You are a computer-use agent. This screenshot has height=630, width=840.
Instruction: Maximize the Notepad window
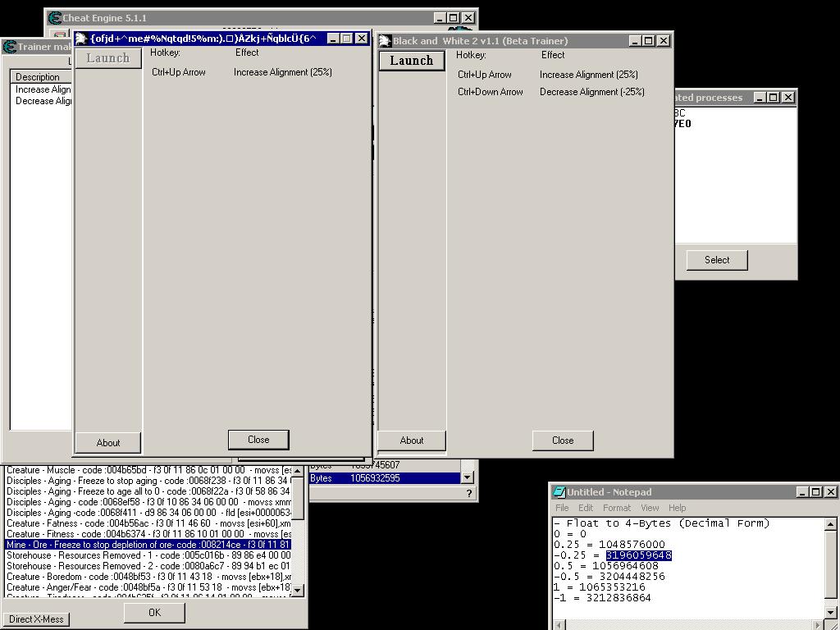[815, 492]
